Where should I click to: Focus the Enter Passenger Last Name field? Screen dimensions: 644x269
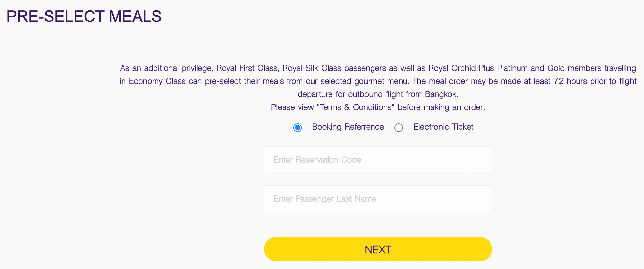(378, 199)
